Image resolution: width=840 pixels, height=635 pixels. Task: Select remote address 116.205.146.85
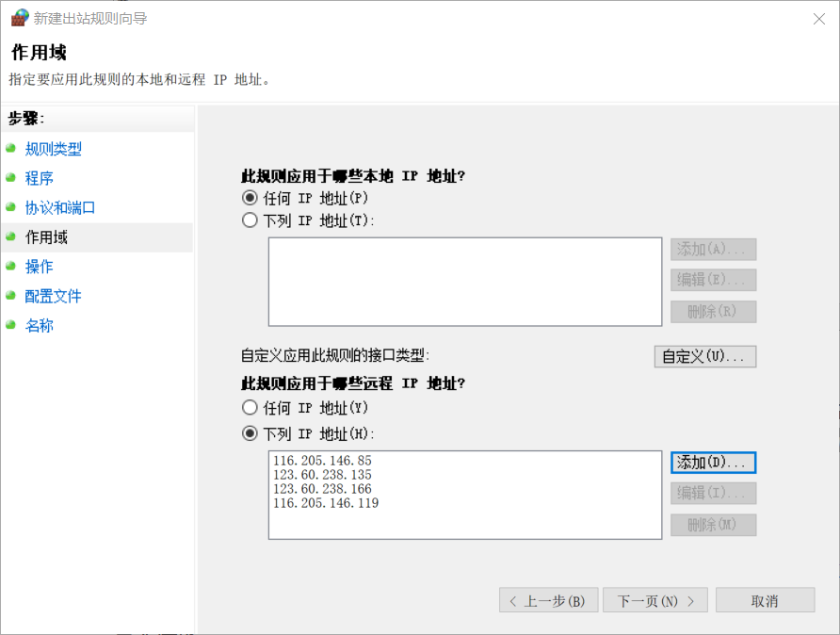pyautogui.click(x=322, y=461)
